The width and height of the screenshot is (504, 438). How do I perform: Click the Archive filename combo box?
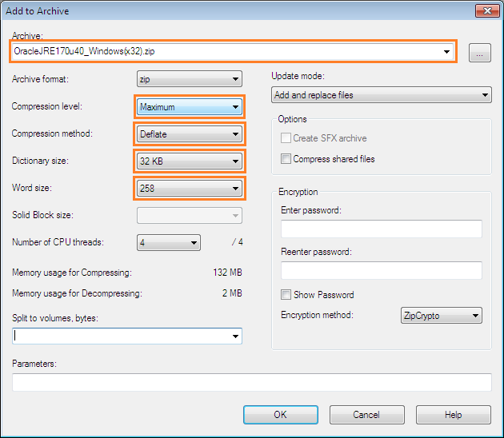(233, 51)
